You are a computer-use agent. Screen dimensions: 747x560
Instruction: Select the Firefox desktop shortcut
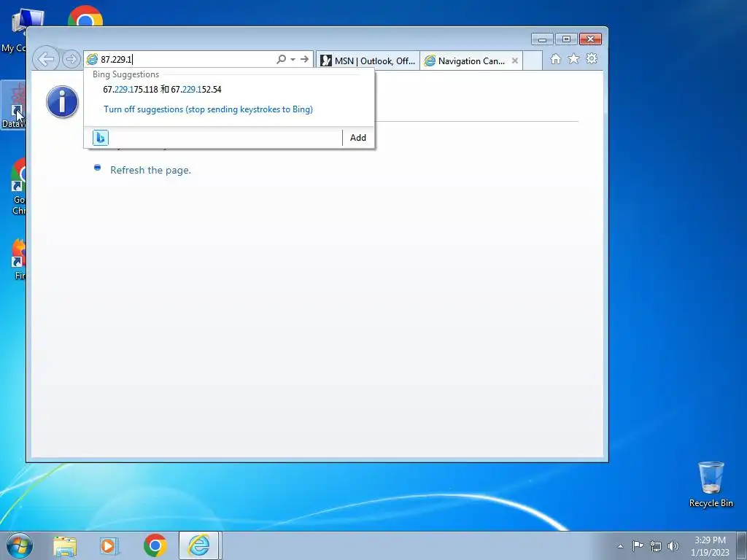click(x=18, y=259)
